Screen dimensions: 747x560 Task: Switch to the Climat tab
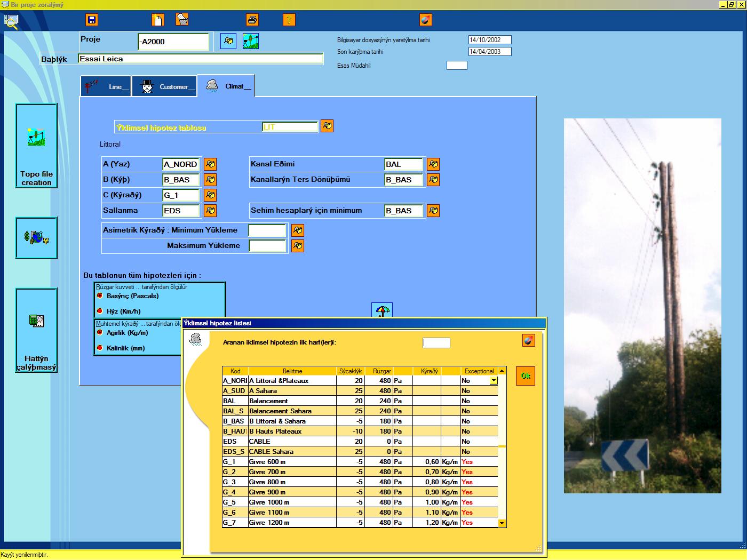pyautogui.click(x=226, y=86)
